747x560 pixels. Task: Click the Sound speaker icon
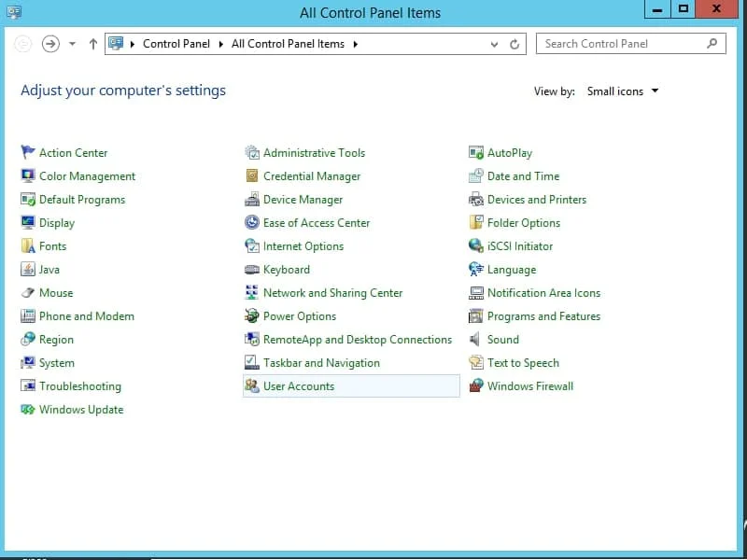(x=475, y=339)
